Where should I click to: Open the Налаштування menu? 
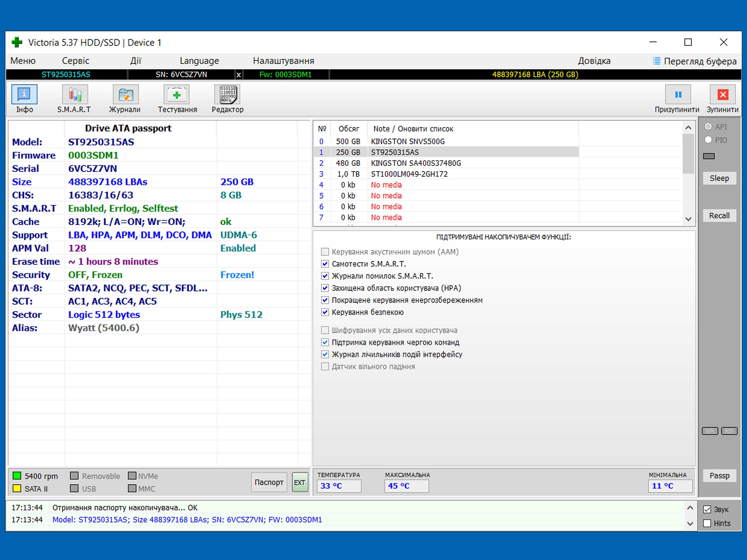click(x=284, y=61)
